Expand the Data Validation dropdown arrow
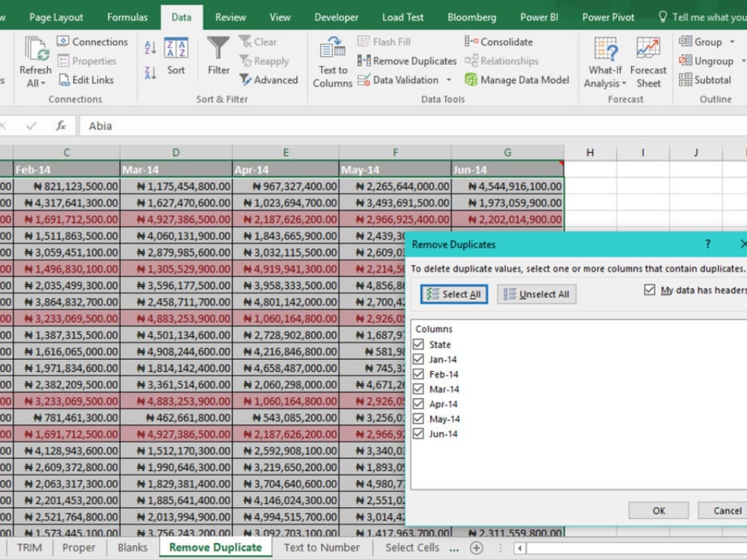 coord(449,80)
